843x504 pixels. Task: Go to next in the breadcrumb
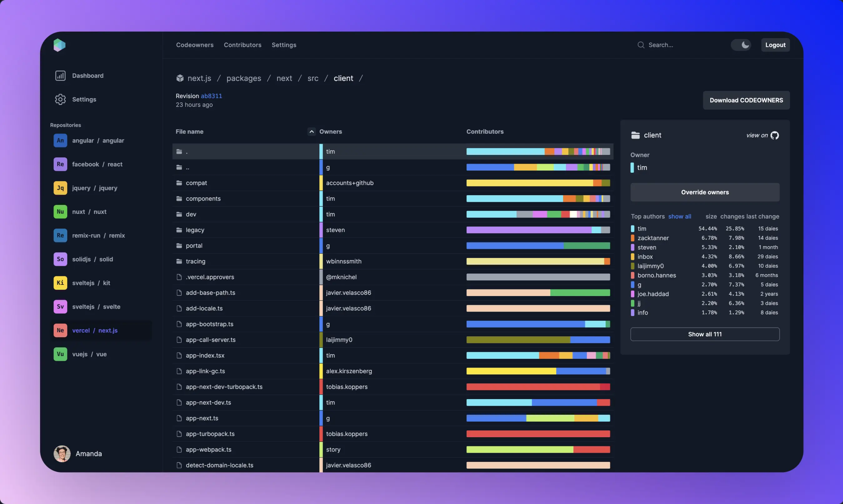284,78
